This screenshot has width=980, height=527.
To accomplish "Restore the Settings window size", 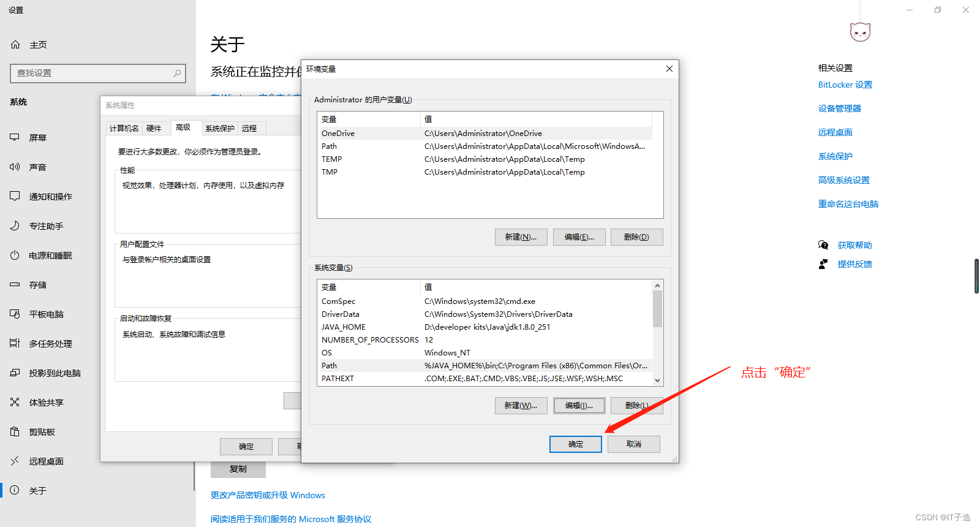I will [x=938, y=10].
